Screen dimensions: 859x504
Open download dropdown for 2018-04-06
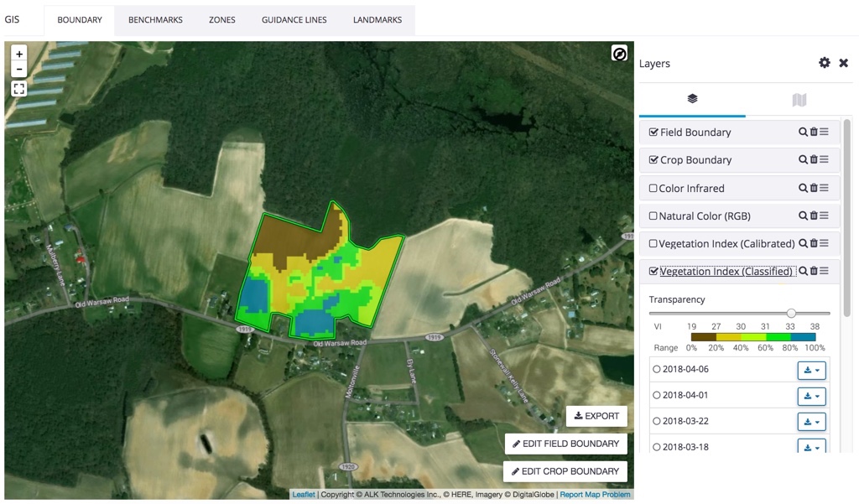point(811,370)
